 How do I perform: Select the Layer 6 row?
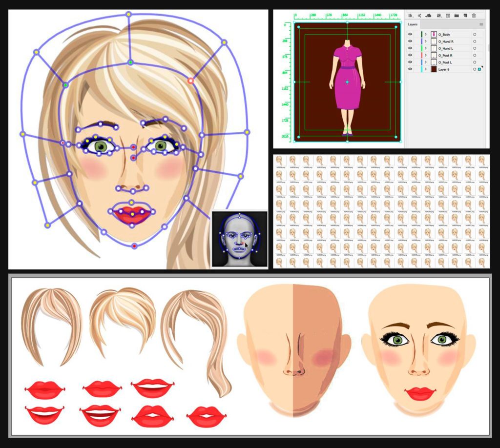pyautogui.click(x=445, y=69)
